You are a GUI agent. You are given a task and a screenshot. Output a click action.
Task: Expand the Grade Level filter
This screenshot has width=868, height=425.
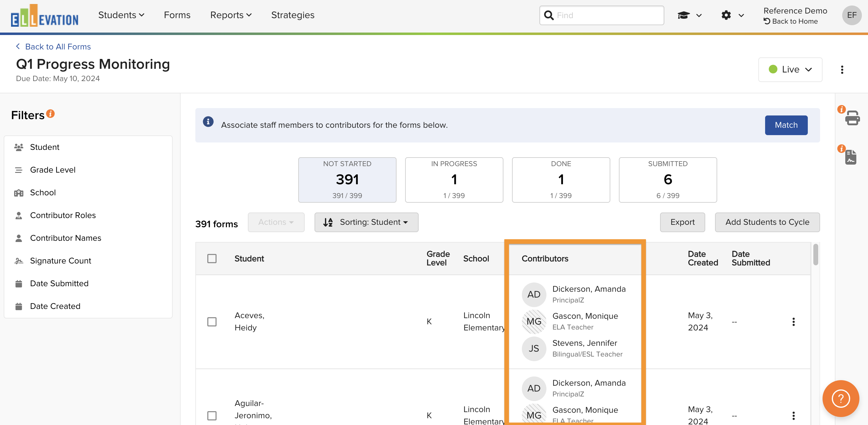click(x=88, y=170)
